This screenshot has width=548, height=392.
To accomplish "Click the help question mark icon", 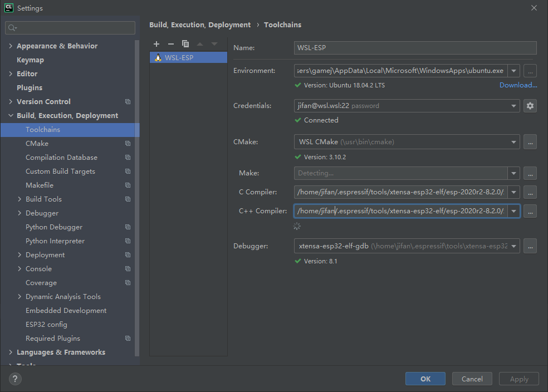I will tap(14, 379).
